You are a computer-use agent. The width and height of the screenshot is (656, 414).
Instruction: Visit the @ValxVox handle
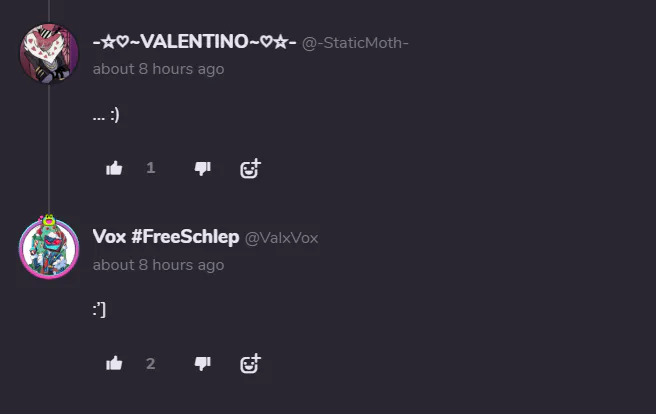[x=281, y=238]
